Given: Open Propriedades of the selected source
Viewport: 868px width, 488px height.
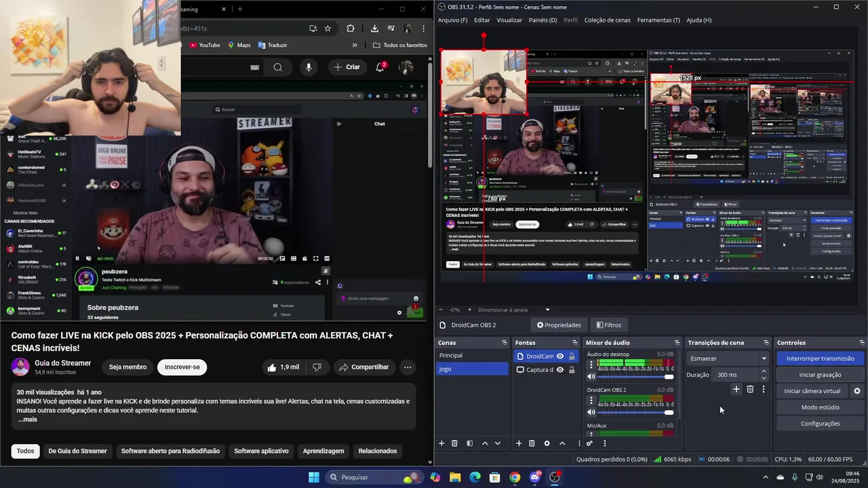Looking at the screenshot, I should point(559,325).
